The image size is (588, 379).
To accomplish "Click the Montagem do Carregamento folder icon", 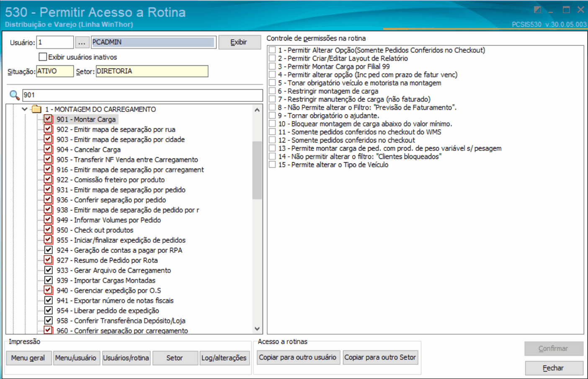I will coord(36,109).
